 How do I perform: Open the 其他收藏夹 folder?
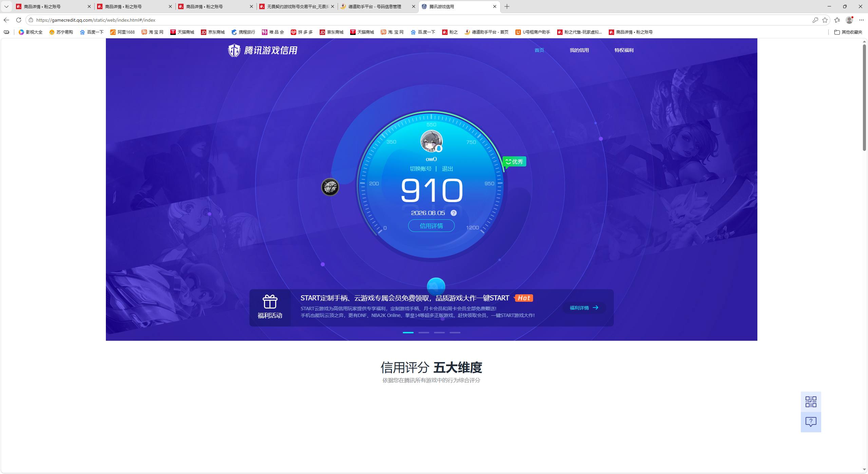click(848, 32)
